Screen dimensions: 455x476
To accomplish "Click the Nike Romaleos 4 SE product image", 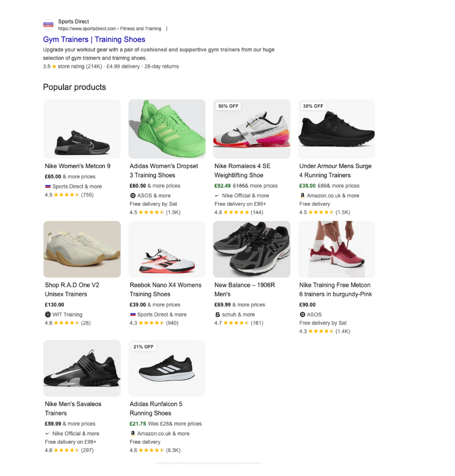I will pyautogui.click(x=251, y=129).
